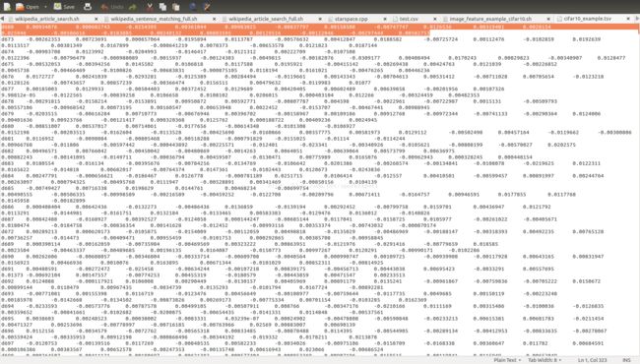The width and height of the screenshot is (640, 364).
Task: Redo with the green arrow icon
Action: pos(133,7)
